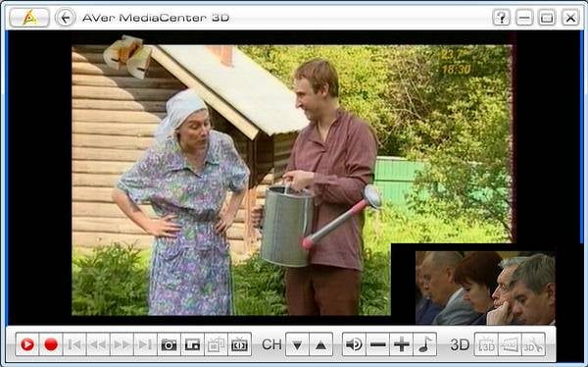This screenshot has height=367, width=588.
Task: Click the red play button
Action: pos(27,344)
